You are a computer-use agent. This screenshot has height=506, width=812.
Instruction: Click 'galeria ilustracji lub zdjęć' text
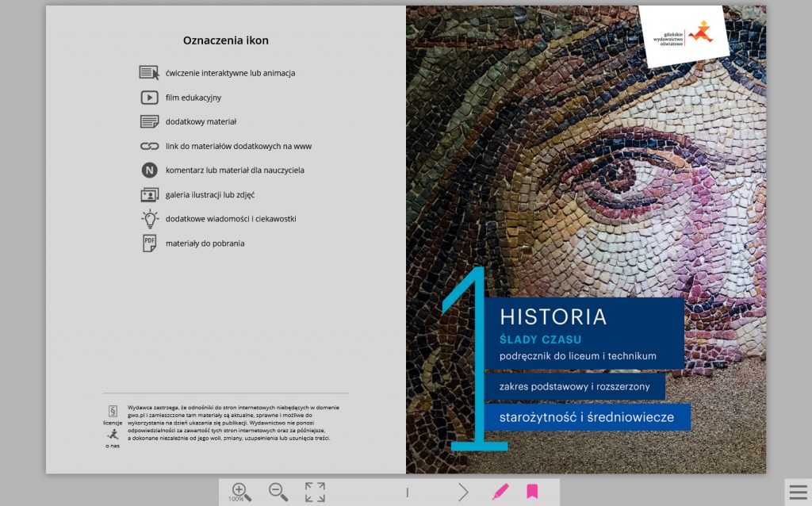coord(209,195)
